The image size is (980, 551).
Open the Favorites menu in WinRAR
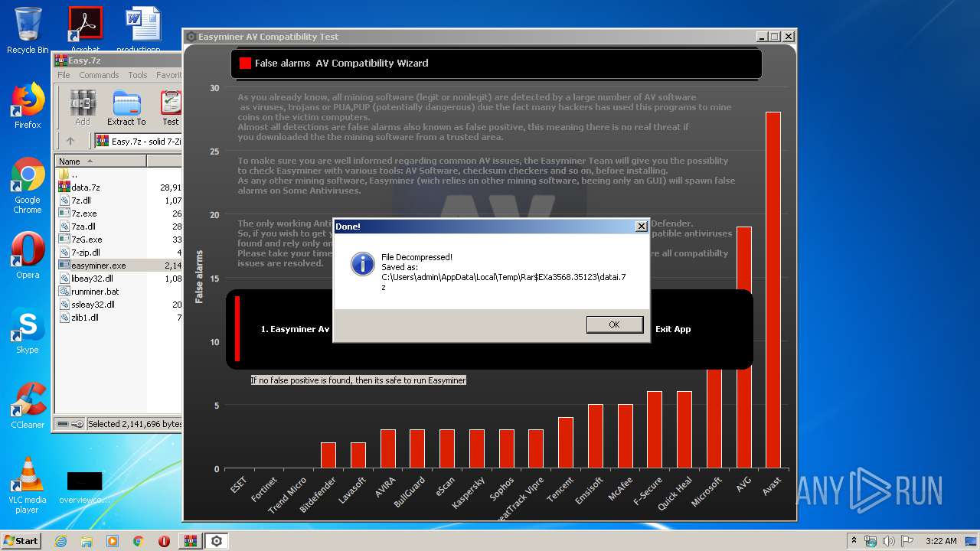(168, 75)
